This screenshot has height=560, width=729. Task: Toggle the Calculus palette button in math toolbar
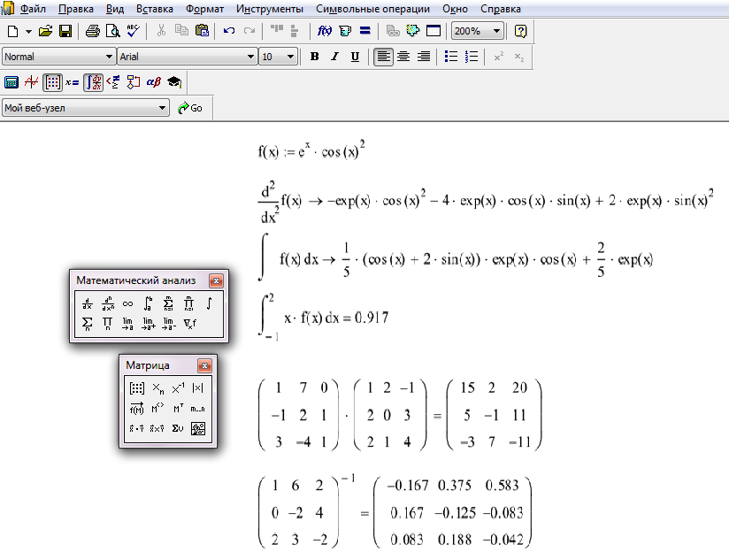pos(94,83)
